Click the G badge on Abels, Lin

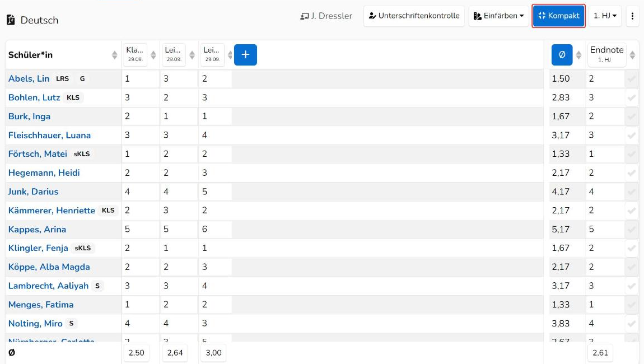click(82, 79)
